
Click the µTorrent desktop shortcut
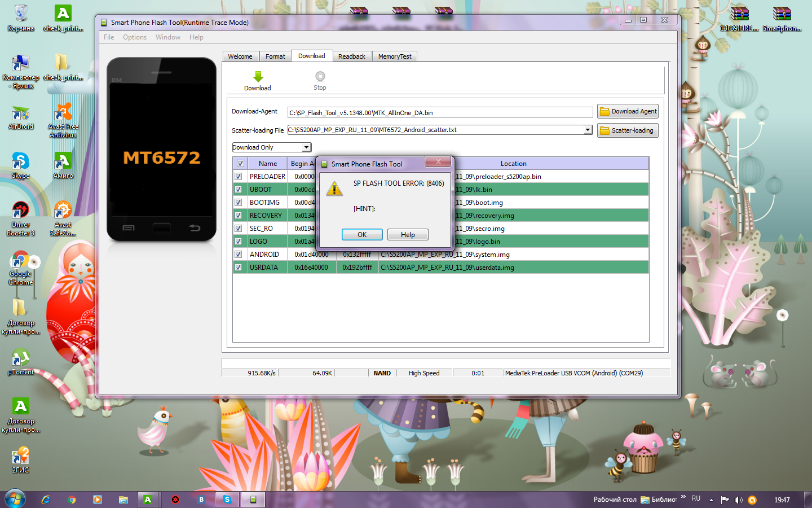coord(20,359)
